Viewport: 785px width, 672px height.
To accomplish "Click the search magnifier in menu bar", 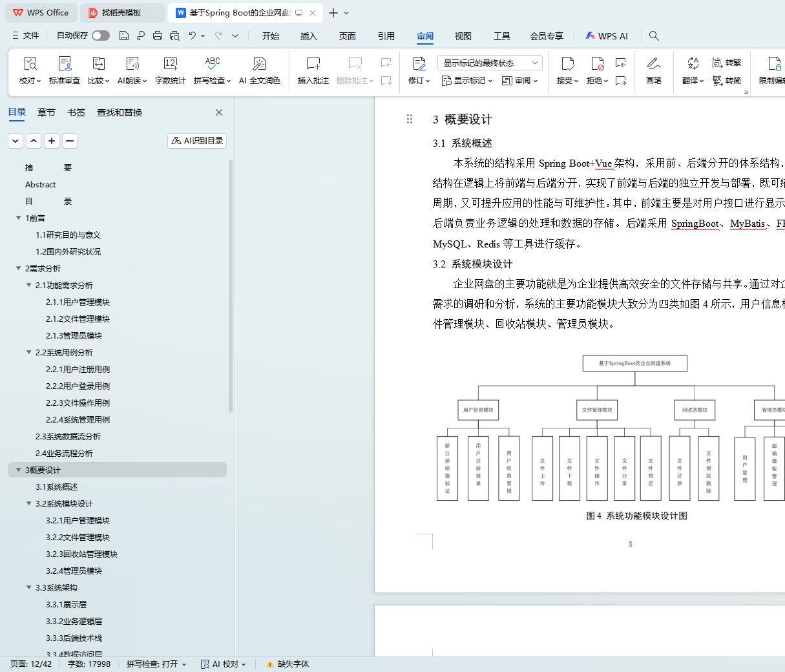I will pyautogui.click(x=654, y=36).
